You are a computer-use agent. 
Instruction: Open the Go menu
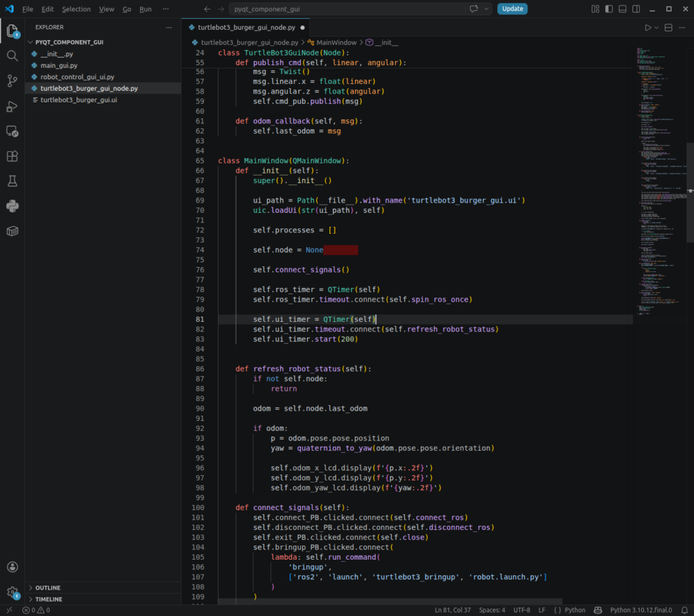127,9
